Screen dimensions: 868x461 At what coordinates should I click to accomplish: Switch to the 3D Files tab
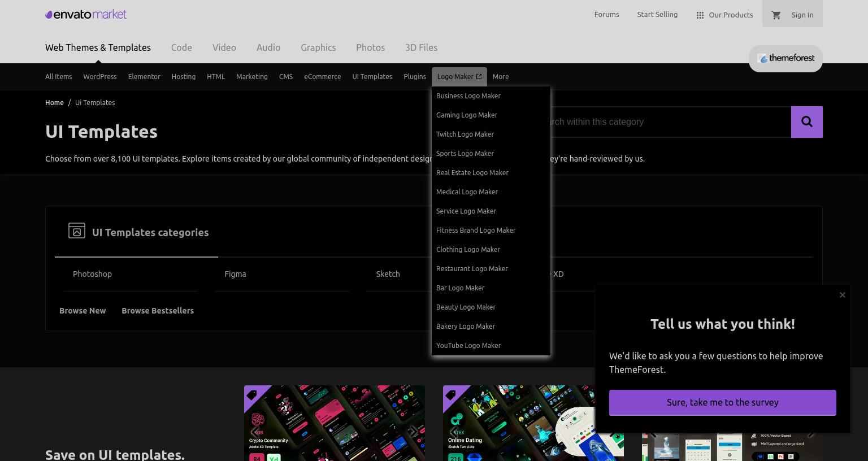[x=421, y=47]
